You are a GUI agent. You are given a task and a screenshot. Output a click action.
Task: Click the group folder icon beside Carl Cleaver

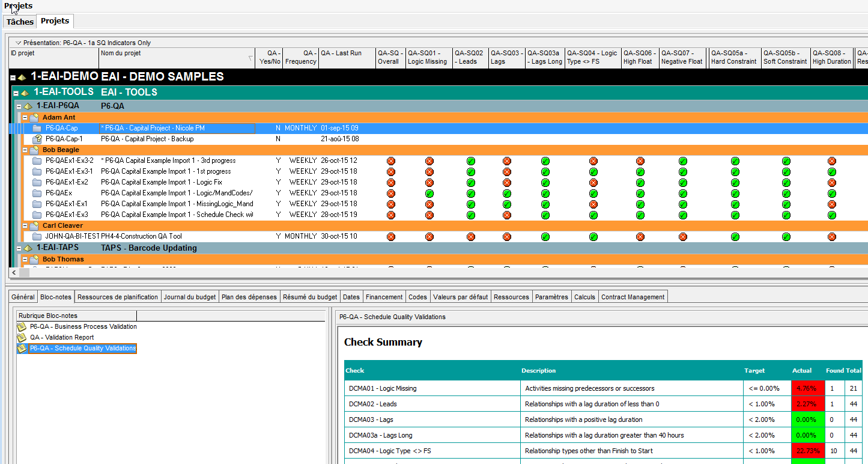34,226
